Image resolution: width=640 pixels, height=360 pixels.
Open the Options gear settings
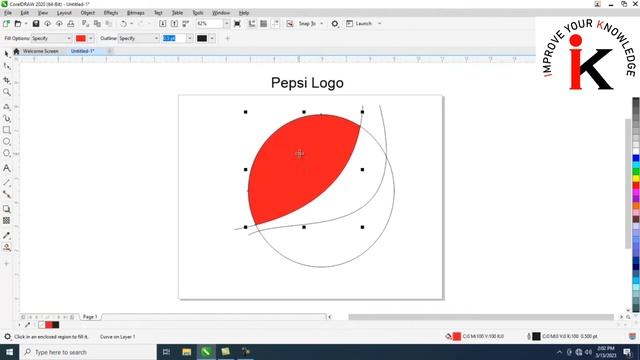pyautogui.click(x=335, y=24)
